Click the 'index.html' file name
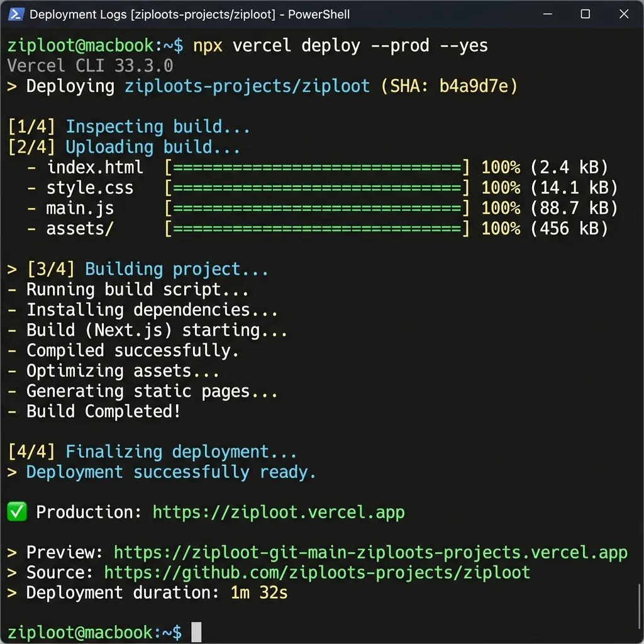Screen dimensions: 644x644 click(95, 167)
